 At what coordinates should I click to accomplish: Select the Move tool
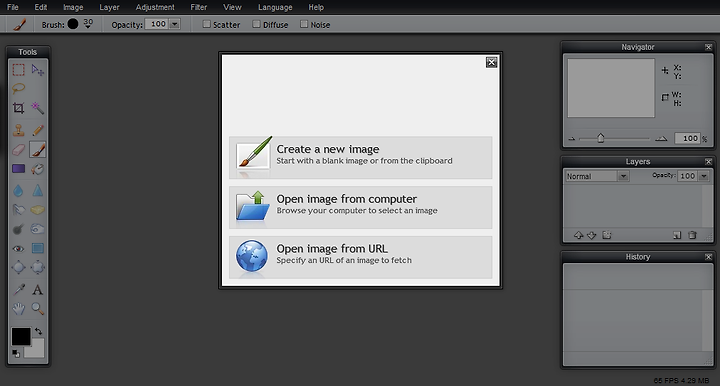[x=38, y=70]
